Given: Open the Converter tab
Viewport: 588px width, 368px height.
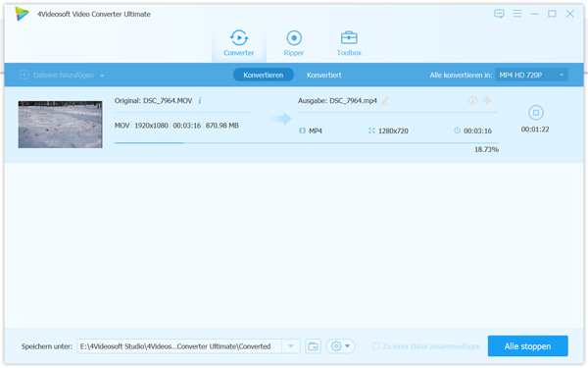Looking at the screenshot, I should (x=239, y=43).
